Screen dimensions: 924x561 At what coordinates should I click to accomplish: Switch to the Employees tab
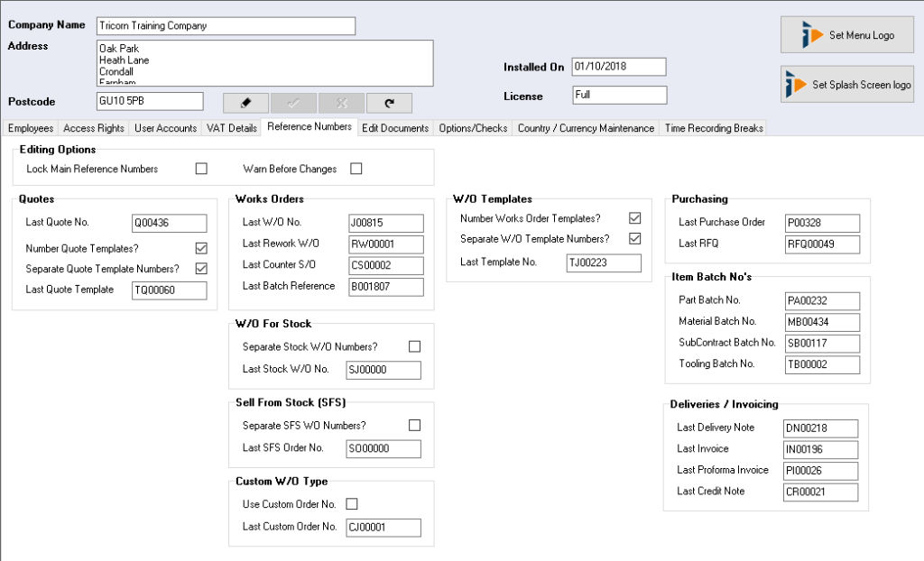tap(31, 128)
